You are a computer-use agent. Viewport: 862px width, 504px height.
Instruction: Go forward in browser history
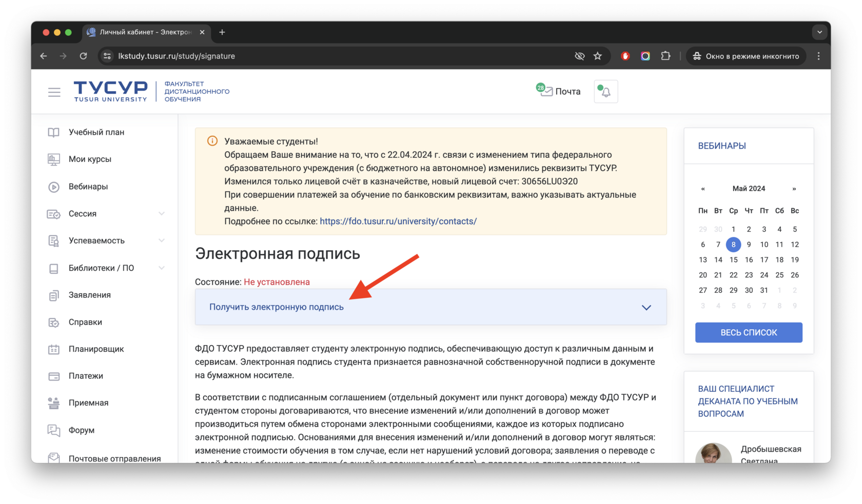(63, 56)
